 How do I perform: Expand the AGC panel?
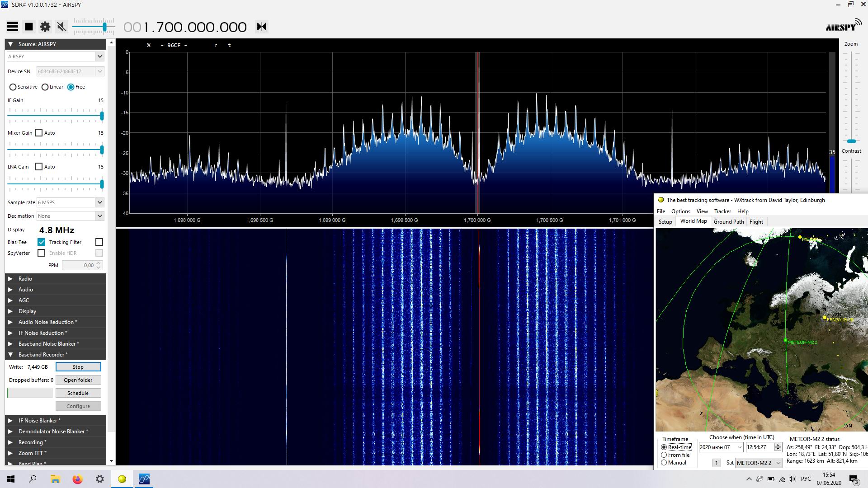coord(10,300)
